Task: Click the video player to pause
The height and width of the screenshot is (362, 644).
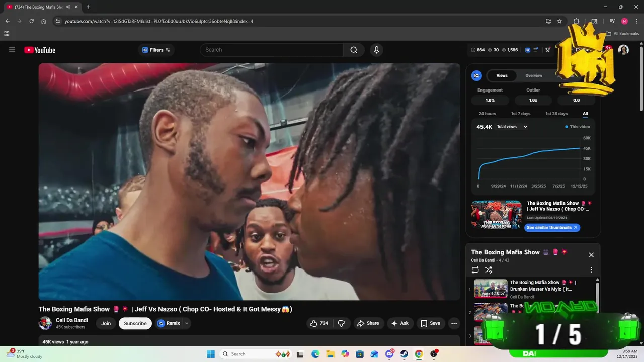Action: (x=249, y=182)
